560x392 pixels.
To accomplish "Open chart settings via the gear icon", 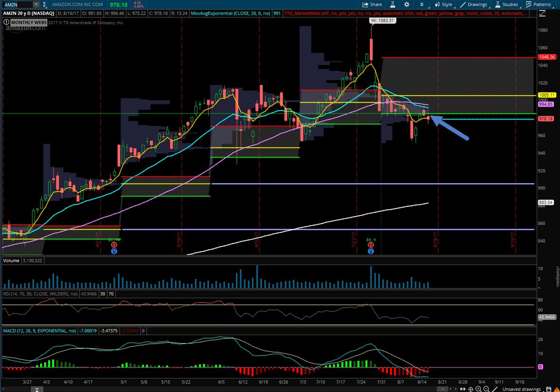I will pos(406,4).
